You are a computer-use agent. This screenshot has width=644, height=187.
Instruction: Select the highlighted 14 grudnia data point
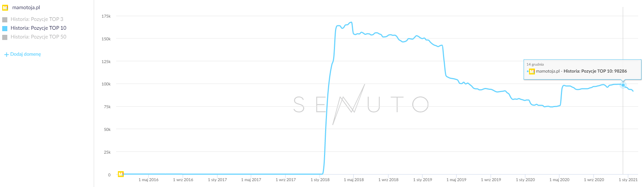pos(623,85)
